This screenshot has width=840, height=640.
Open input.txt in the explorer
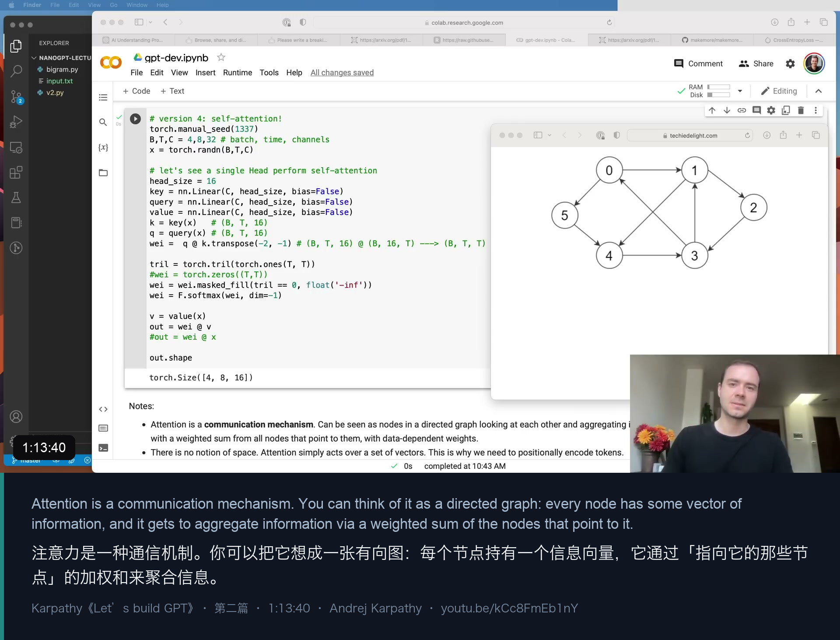click(59, 81)
